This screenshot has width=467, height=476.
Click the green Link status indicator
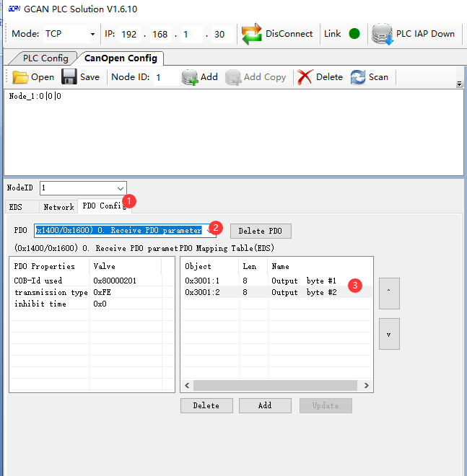click(354, 34)
